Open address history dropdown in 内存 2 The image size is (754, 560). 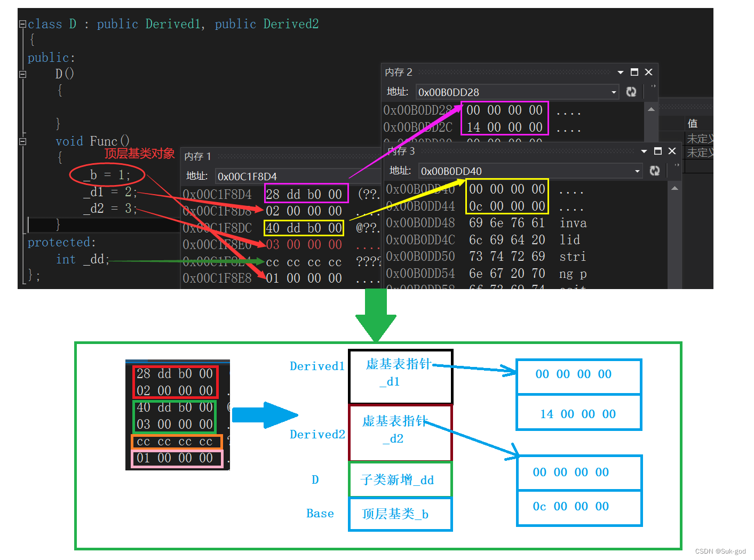614,92
